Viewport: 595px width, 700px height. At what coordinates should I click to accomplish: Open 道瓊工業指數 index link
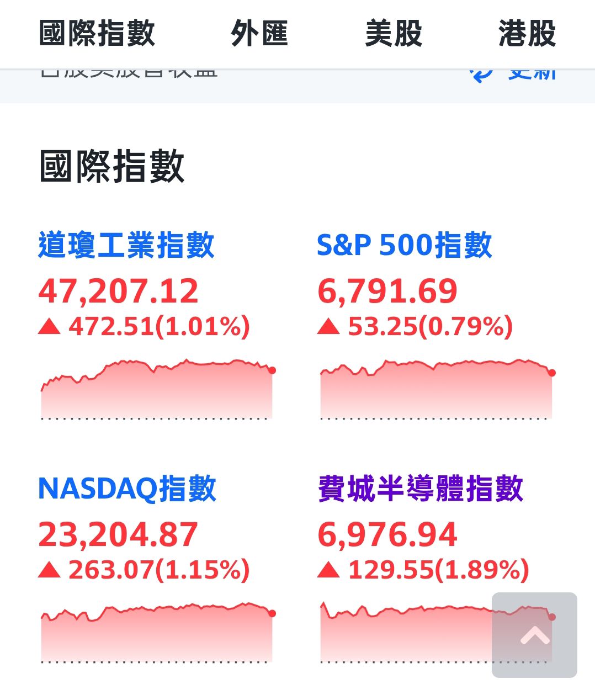click(126, 245)
